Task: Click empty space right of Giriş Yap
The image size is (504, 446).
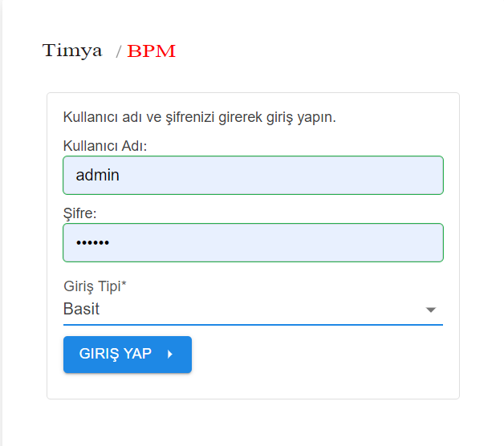Action: click(321, 355)
